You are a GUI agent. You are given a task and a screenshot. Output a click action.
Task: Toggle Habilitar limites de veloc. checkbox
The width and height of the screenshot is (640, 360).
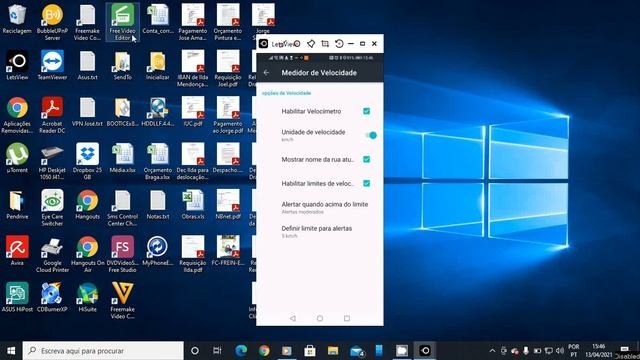[367, 183]
